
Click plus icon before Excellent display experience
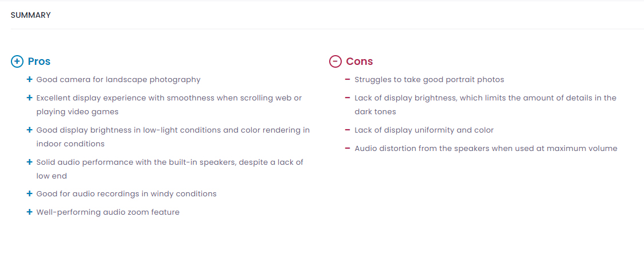(x=29, y=98)
